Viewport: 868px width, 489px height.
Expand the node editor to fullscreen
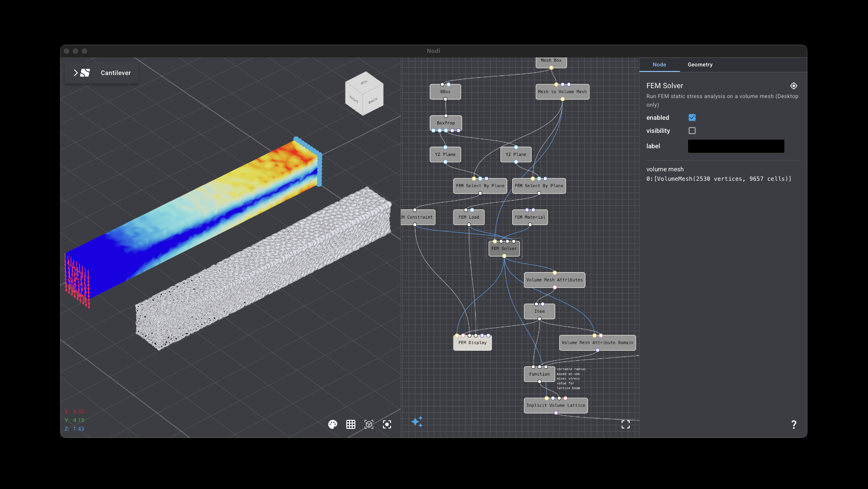[626, 424]
